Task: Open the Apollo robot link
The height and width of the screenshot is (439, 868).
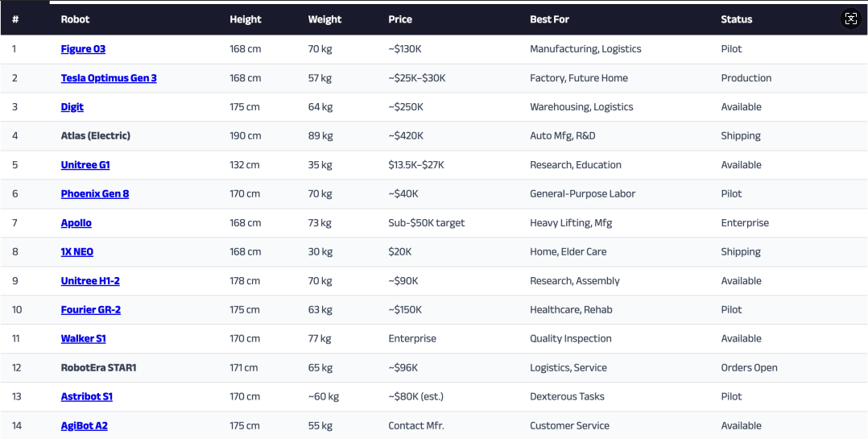Action: point(76,223)
